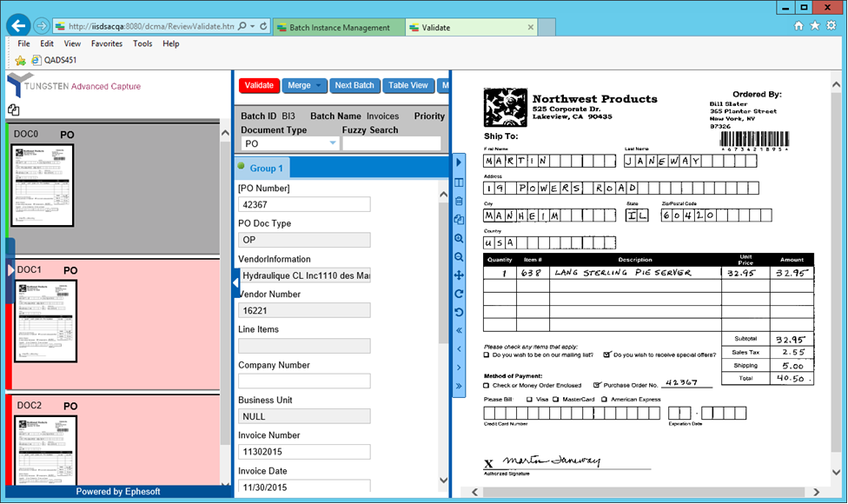
Task: Open the Table View button
Action: coord(408,85)
